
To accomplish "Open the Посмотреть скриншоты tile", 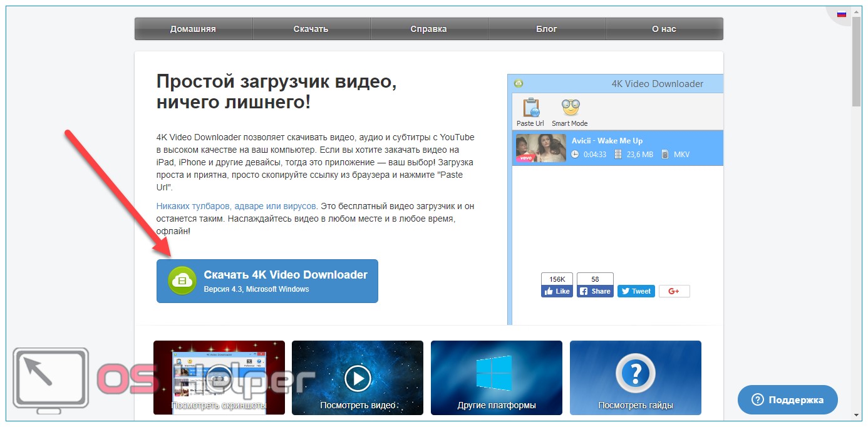I will tap(219, 378).
